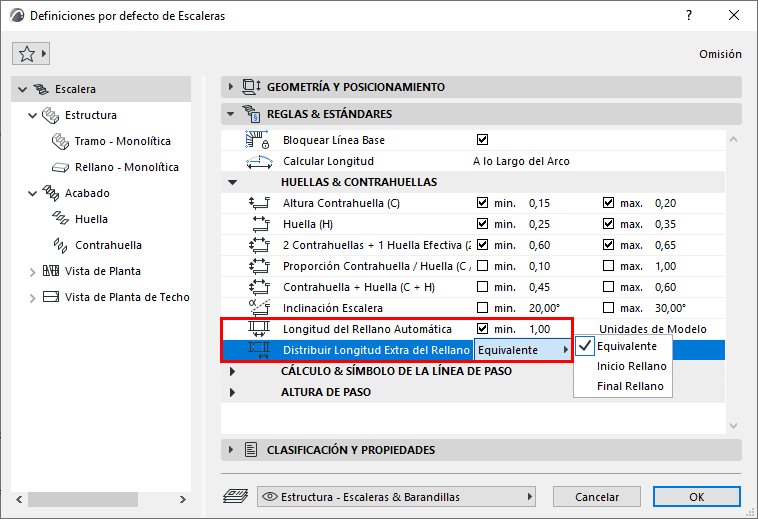Expand Cálculo & Símbolo de la Línea de Paso
This screenshot has height=519, width=758.
coord(233,371)
